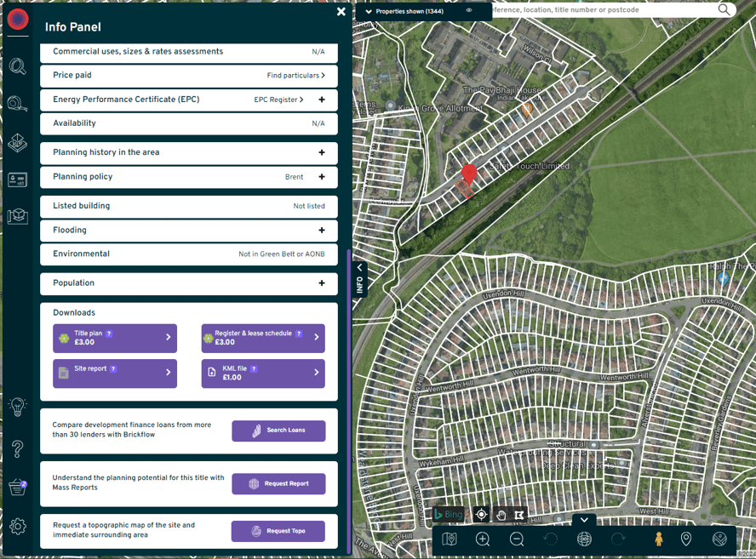Screen dimensions: 756x559
Task: Click the red marker pin on the map
Action: (x=469, y=174)
